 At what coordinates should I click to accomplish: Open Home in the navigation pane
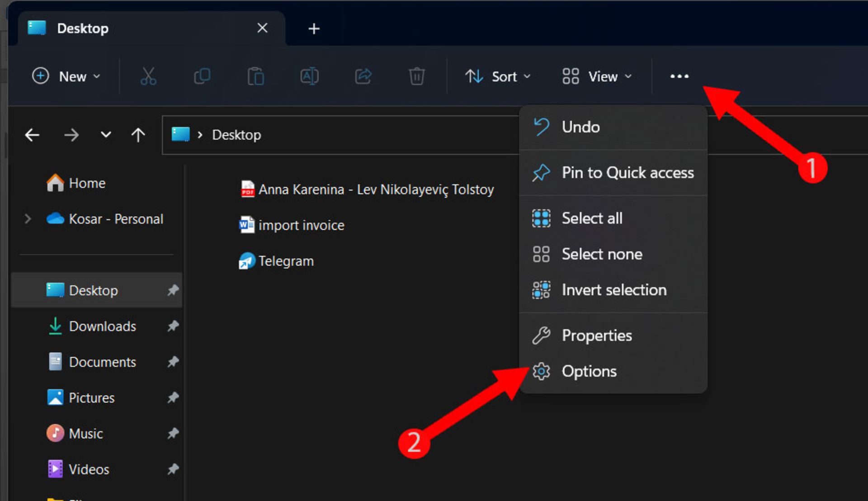coord(97,183)
